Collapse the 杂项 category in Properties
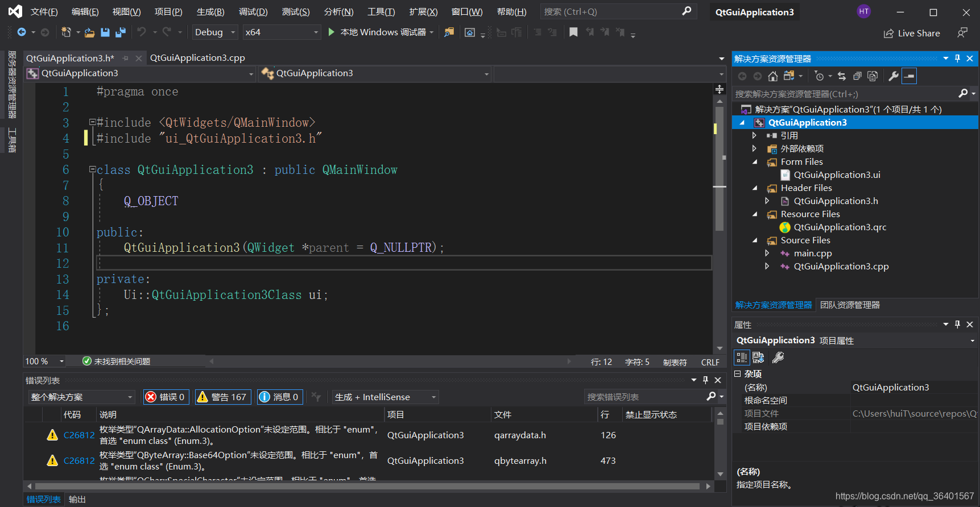 tap(738, 374)
